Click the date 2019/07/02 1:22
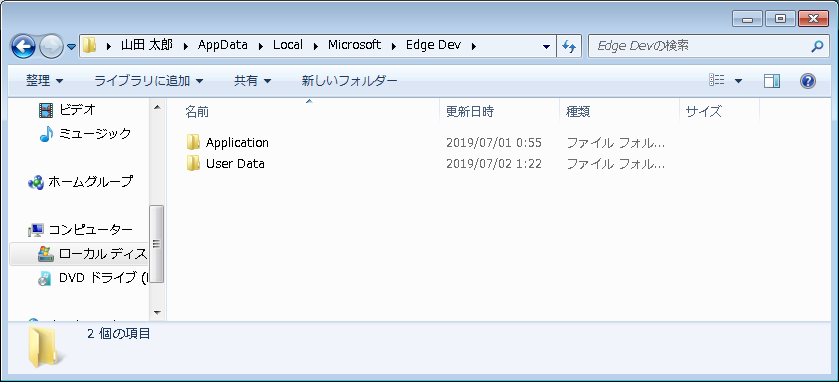Viewport: 839px width, 382px height. coord(494,164)
